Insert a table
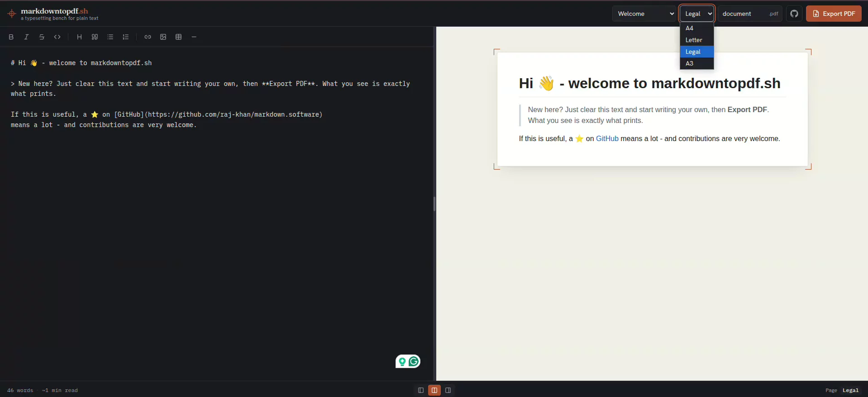Screen dimensions: 868x397 (178, 37)
